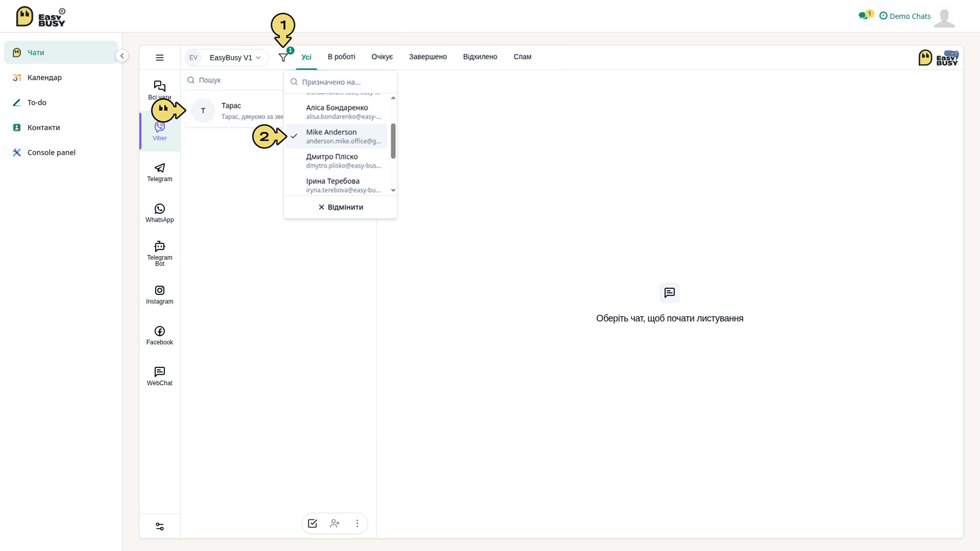Click the Відмінити cancel button
Viewport: 980px width, 551px height.
pyautogui.click(x=340, y=207)
